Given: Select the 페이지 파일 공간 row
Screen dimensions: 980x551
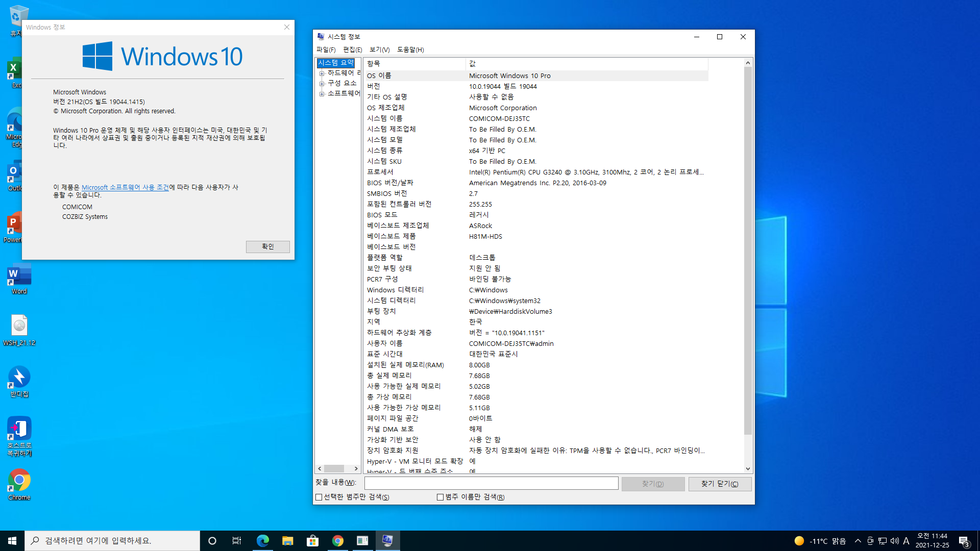Looking at the screenshot, I should pos(536,418).
